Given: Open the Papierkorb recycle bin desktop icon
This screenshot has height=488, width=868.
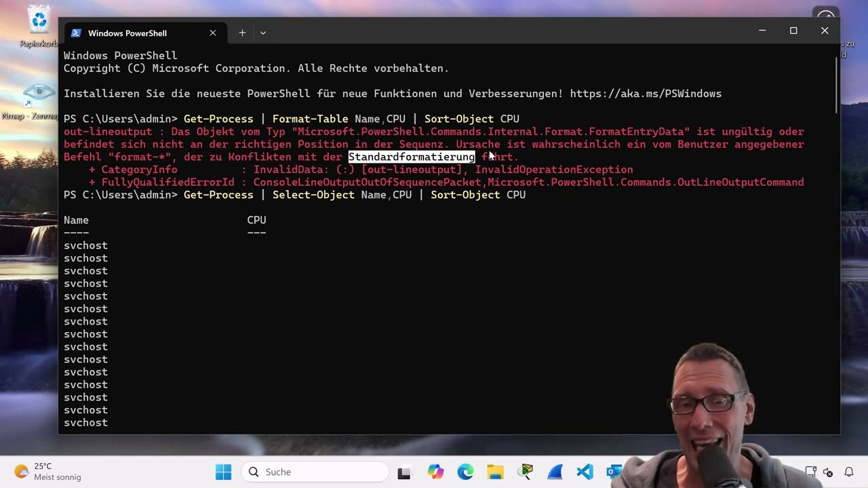Looking at the screenshot, I should (x=39, y=27).
